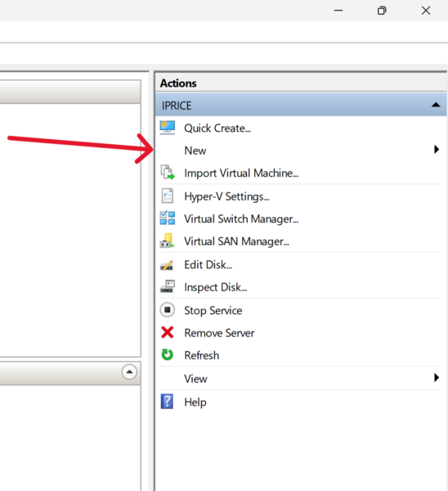Click the blue Help question mark icon
Image resolution: width=448 pixels, height=491 pixels.
coord(167,402)
